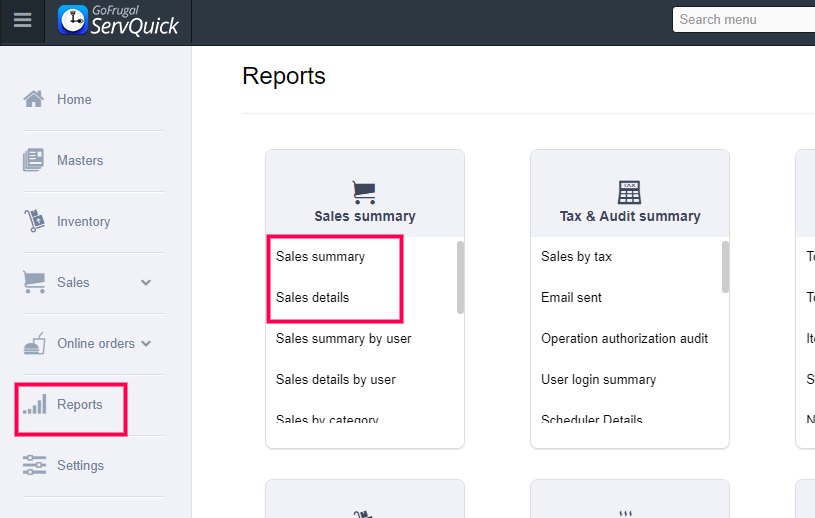The width and height of the screenshot is (815, 518).
Task: Click the Sales cart sidebar icon
Action: (x=34, y=282)
